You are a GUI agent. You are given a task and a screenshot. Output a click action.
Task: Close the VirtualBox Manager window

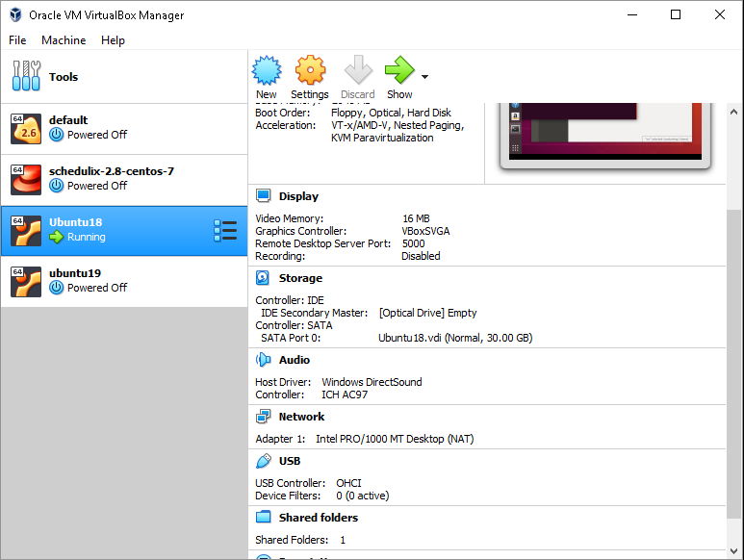719,14
